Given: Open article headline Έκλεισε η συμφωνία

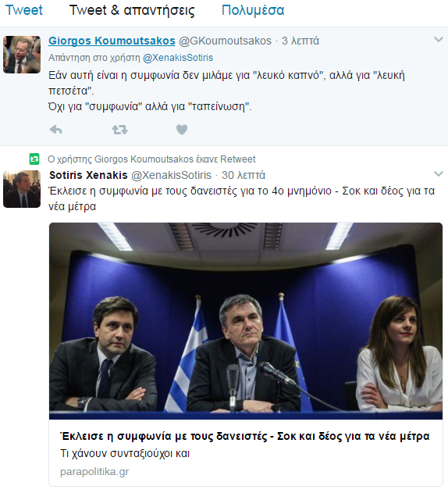Looking at the screenshot, I should pos(245,437).
